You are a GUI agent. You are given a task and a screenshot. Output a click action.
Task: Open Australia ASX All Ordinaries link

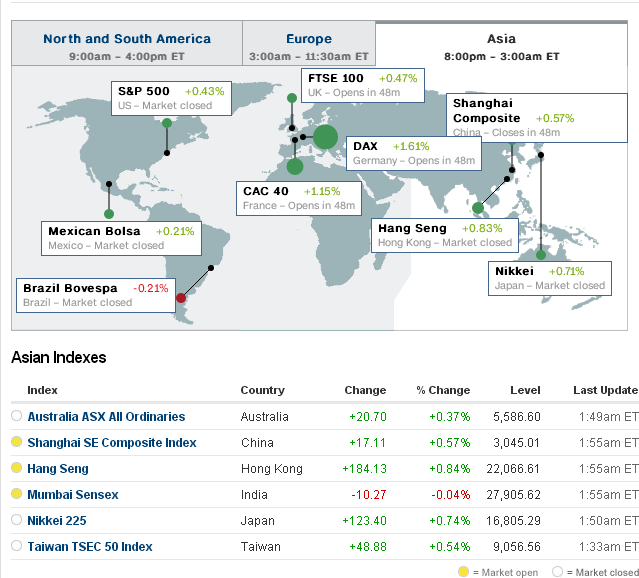[x=106, y=417]
